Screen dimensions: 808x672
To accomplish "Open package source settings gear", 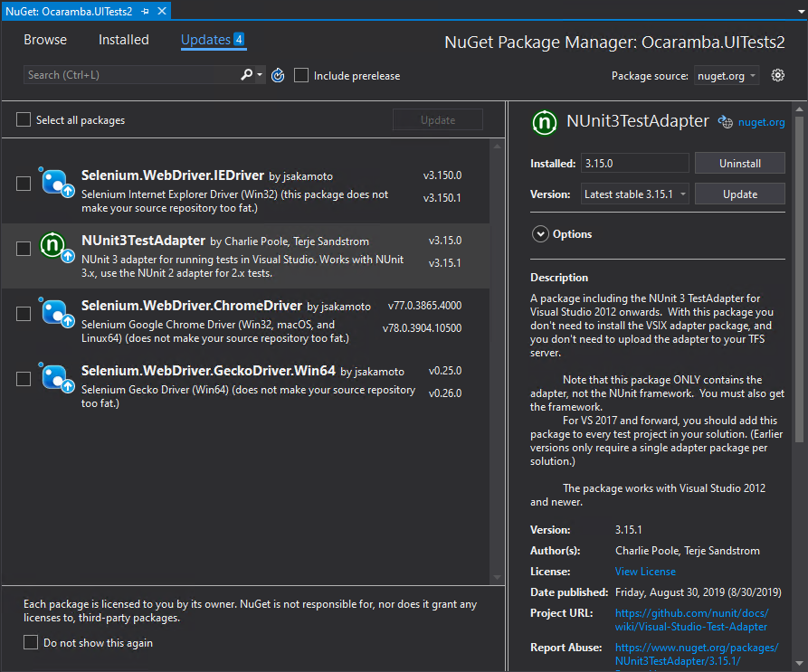I will (x=777, y=75).
